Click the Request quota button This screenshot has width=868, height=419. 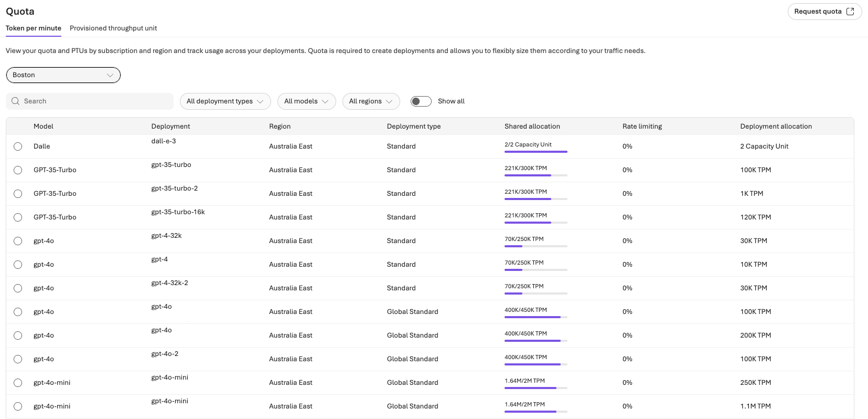click(824, 12)
